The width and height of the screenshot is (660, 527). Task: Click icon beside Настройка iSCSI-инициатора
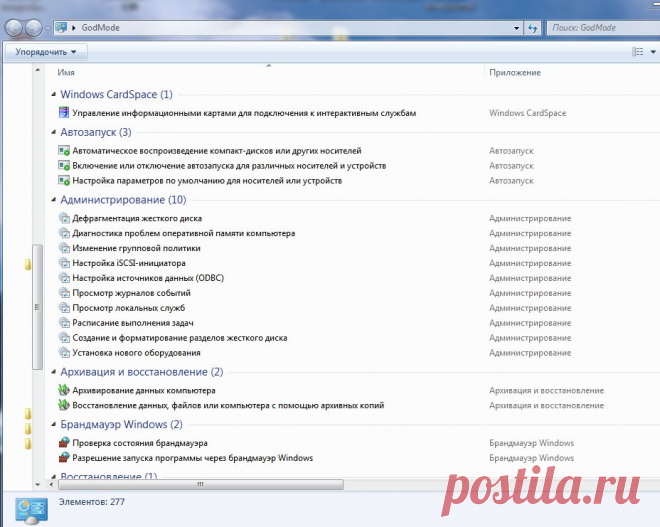pyautogui.click(x=64, y=263)
